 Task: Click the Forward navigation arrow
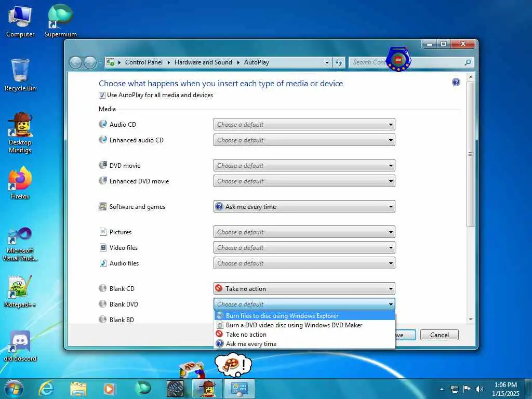[x=90, y=63]
